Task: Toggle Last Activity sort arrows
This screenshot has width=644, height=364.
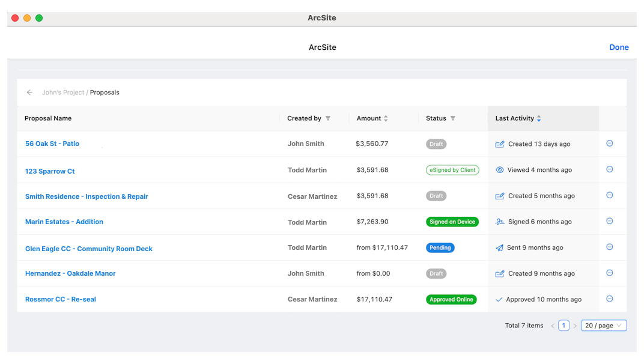Action: point(539,118)
